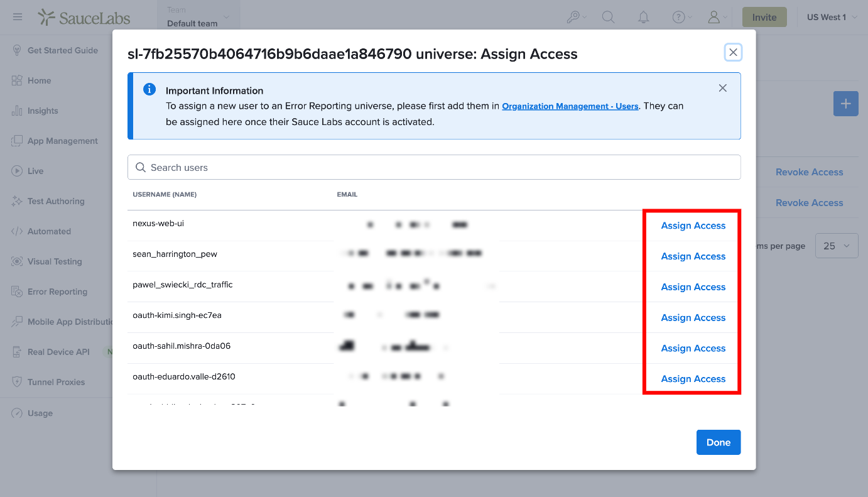Viewport: 868px width, 497px height.
Task: Click the Search users field
Action: [x=434, y=167]
